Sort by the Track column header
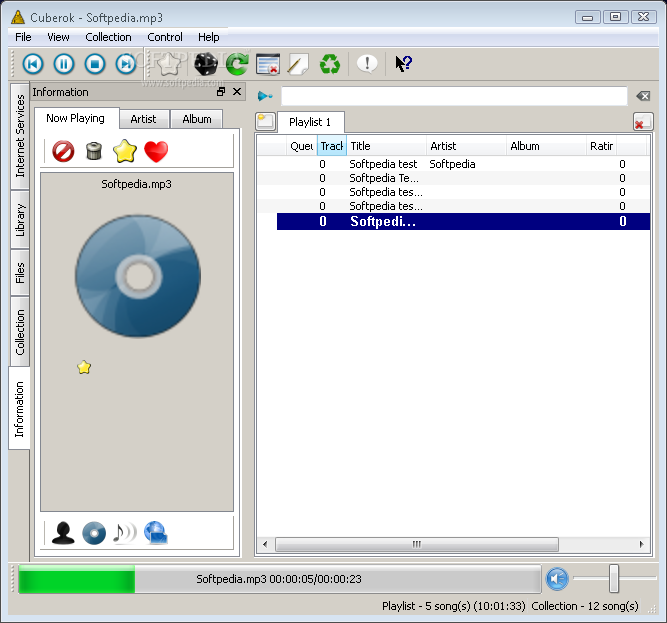Image resolution: width=667 pixels, height=623 pixels. (332, 146)
